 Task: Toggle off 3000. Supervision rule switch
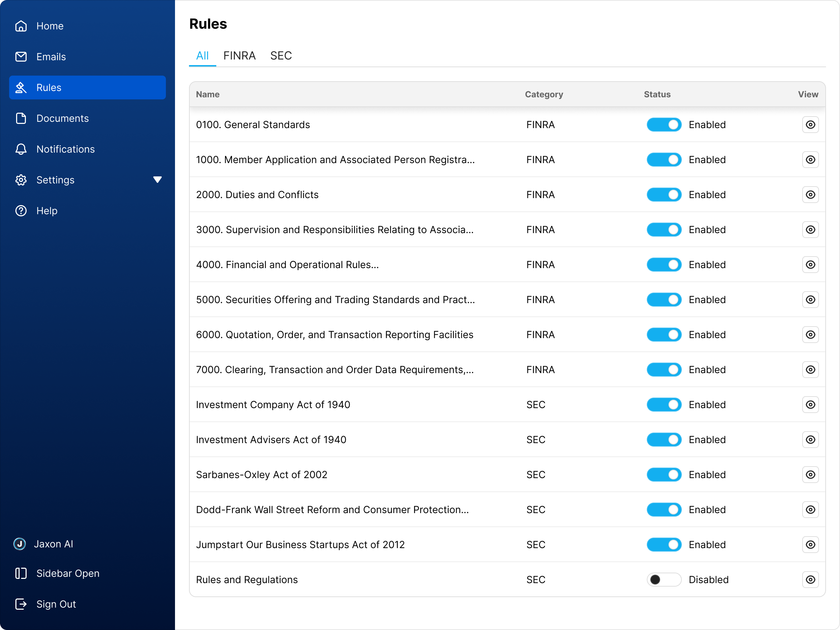(x=664, y=229)
